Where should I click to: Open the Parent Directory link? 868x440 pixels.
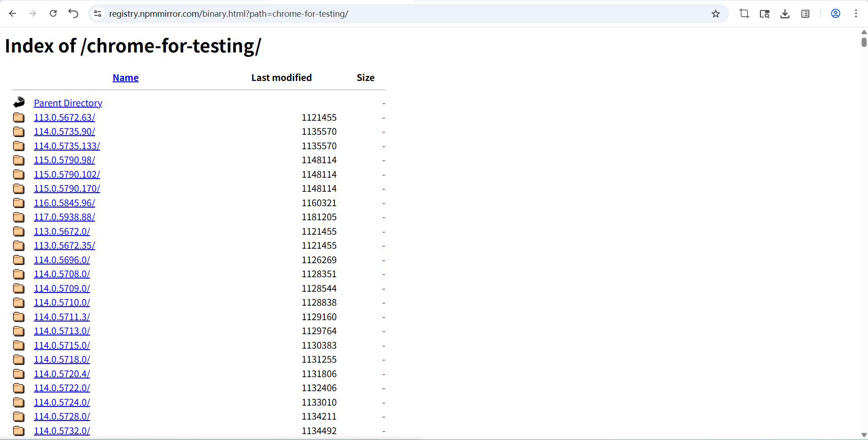tap(68, 103)
